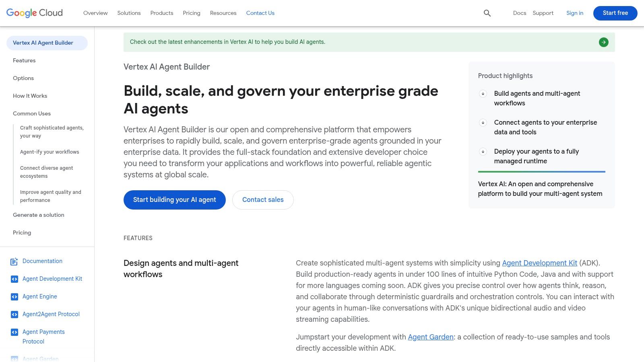Select the Documentation icon in the sidebar

(x=14, y=261)
